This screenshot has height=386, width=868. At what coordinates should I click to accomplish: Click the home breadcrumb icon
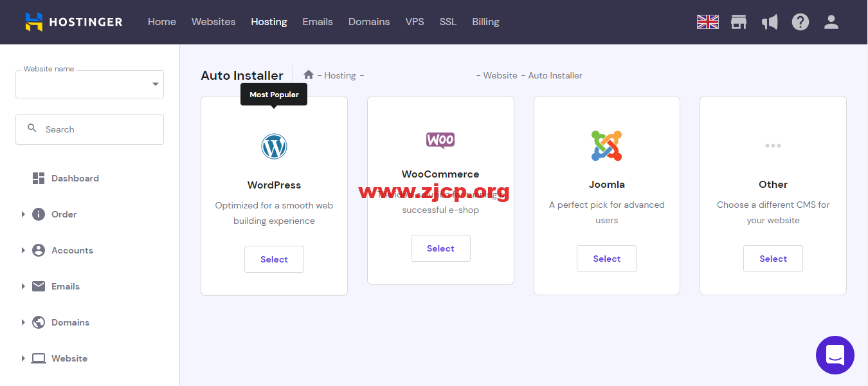[309, 75]
